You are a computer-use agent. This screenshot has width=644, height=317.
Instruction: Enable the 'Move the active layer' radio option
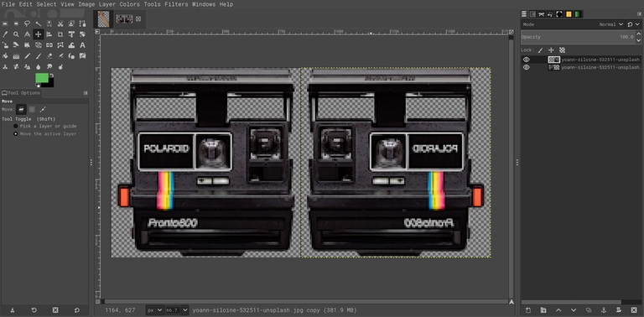coord(16,134)
